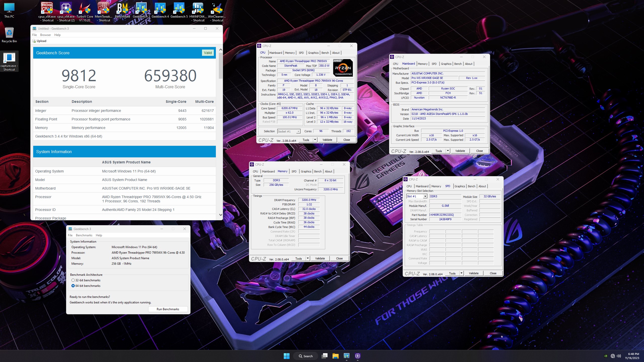
Task: Select the BenchMate desktop icon
Action: [x=123, y=11]
